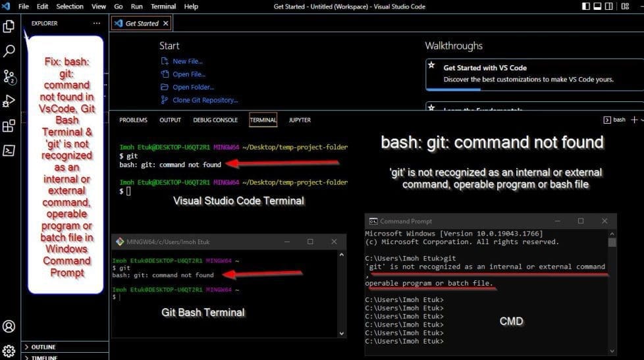This screenshot has width=644, height=360.
Task: Toggle the panel layout button in title bar
Action: click(598, 7)
